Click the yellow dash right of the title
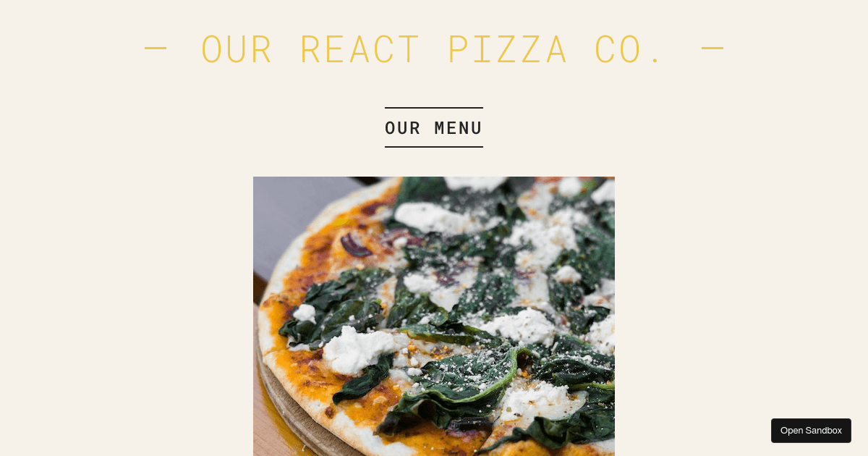 coord(712,48)
